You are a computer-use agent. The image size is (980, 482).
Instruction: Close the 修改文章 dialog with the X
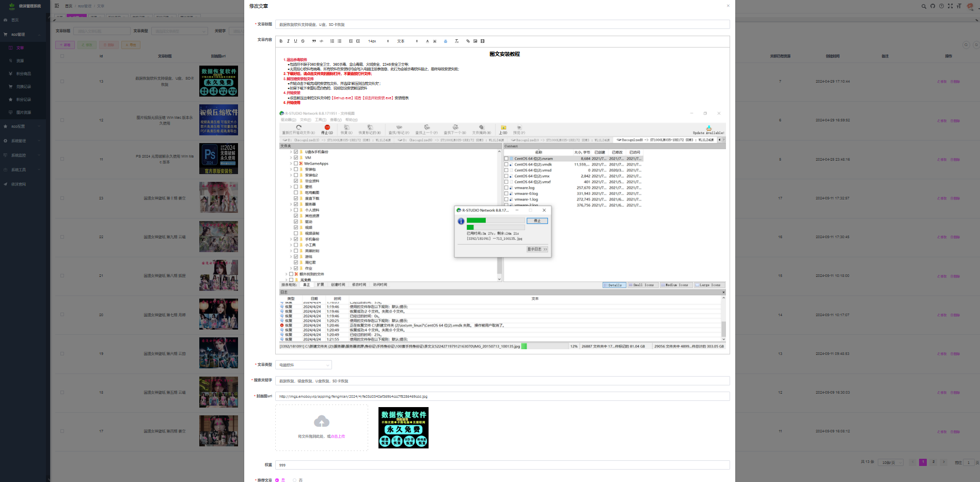728,6
